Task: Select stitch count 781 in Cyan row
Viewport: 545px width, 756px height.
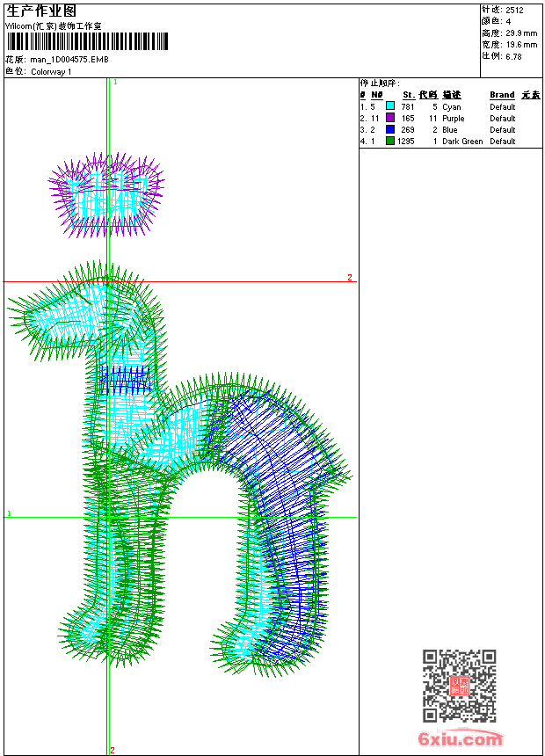Action: (408, 107)
